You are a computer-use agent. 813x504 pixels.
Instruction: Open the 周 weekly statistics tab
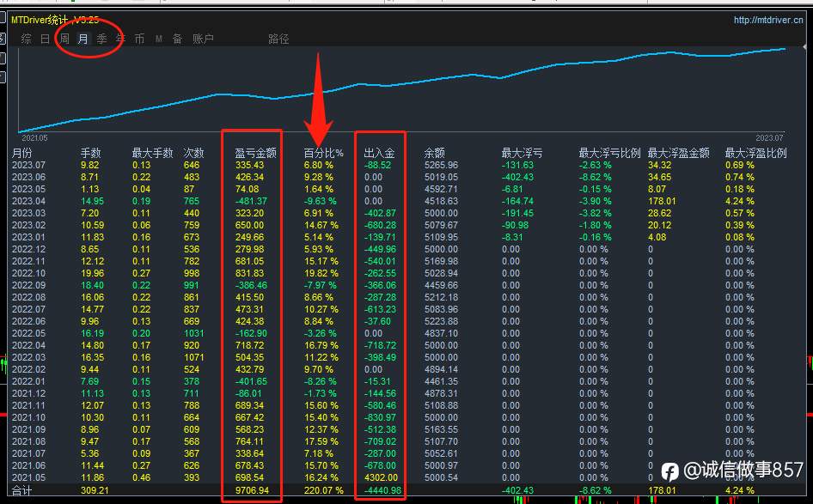64,39
